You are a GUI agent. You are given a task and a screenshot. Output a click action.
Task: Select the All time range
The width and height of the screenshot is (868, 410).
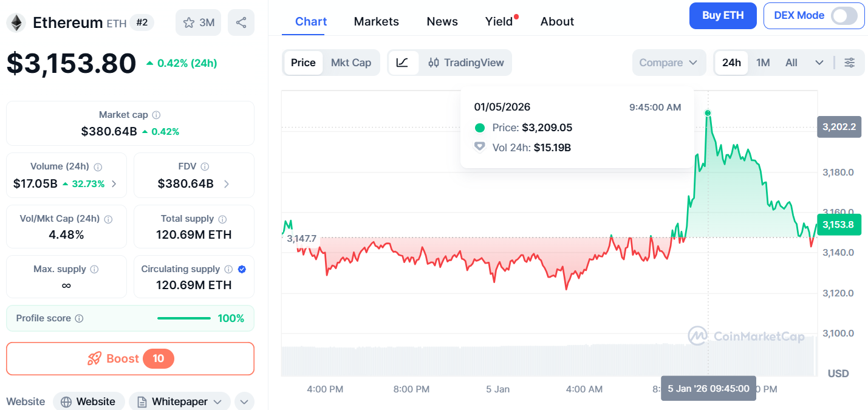click(791, 63)
